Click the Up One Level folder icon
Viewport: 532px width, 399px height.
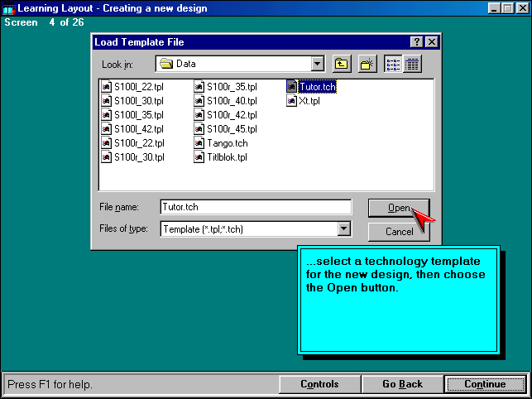point(342,64)
